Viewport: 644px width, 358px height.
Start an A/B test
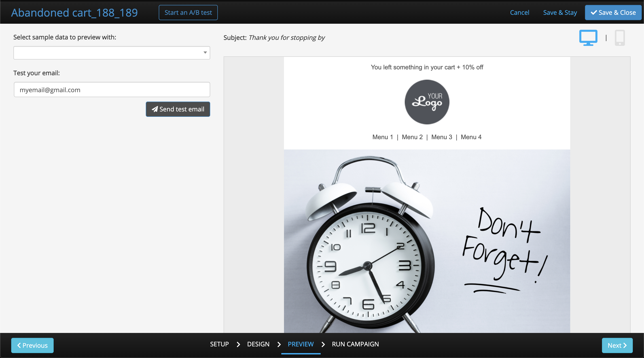point(188,13)
